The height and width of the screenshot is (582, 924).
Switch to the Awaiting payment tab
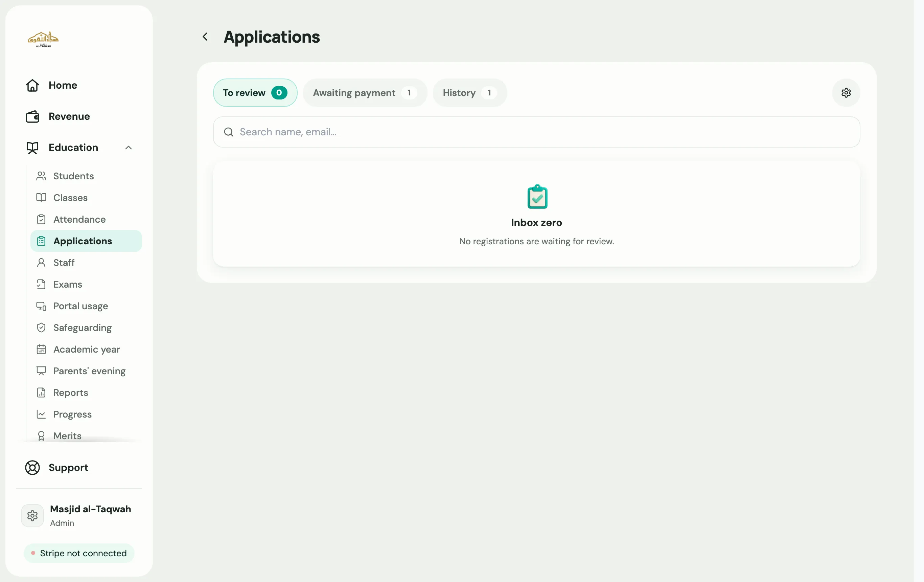click(x=365, y=93)
